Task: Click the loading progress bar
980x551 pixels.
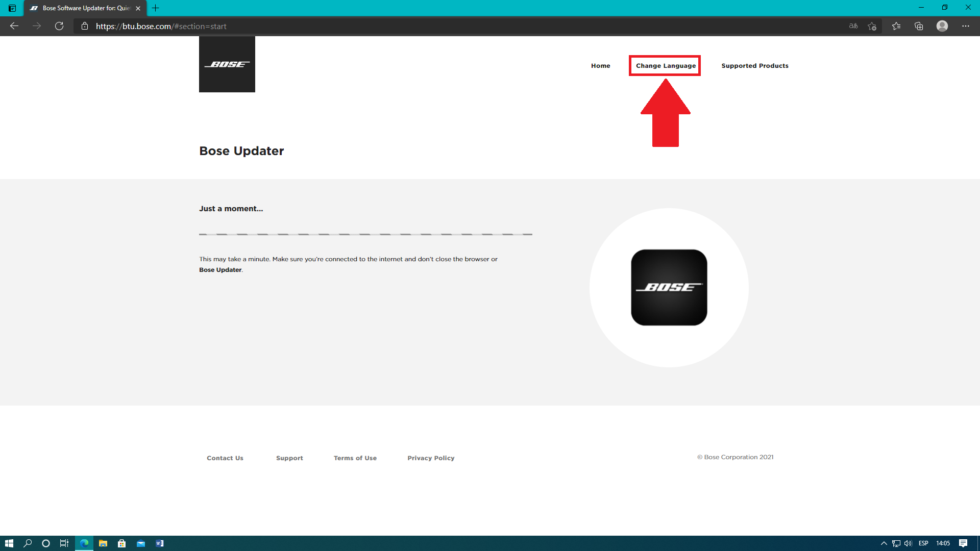Action: 365,234
